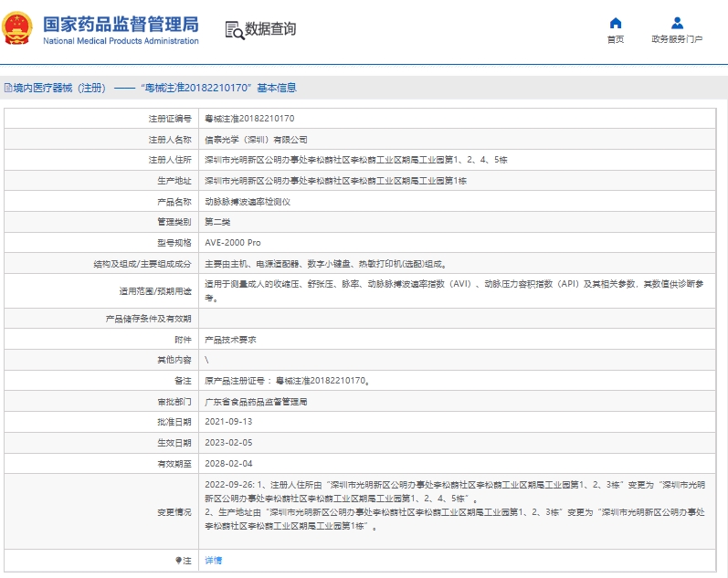Image resolution: width=728 pixels, height=578 pixels.
Task: Click the 适用范围/预期用途 label
Action: point(155,291)
